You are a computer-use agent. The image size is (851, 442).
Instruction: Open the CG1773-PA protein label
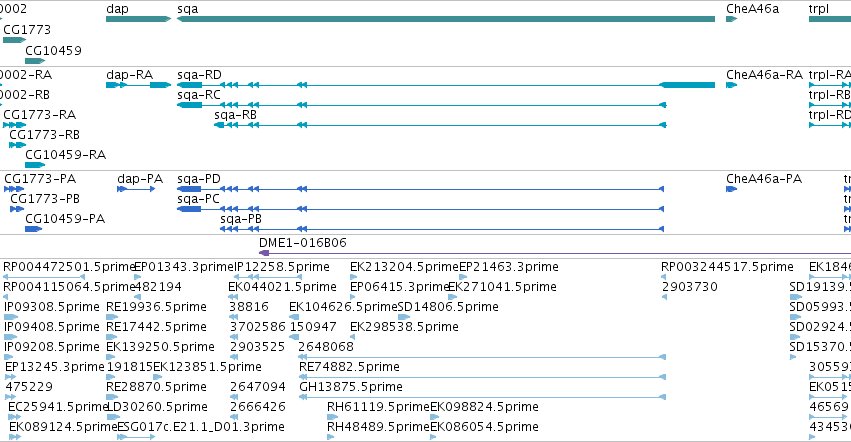tap(40, 179)
